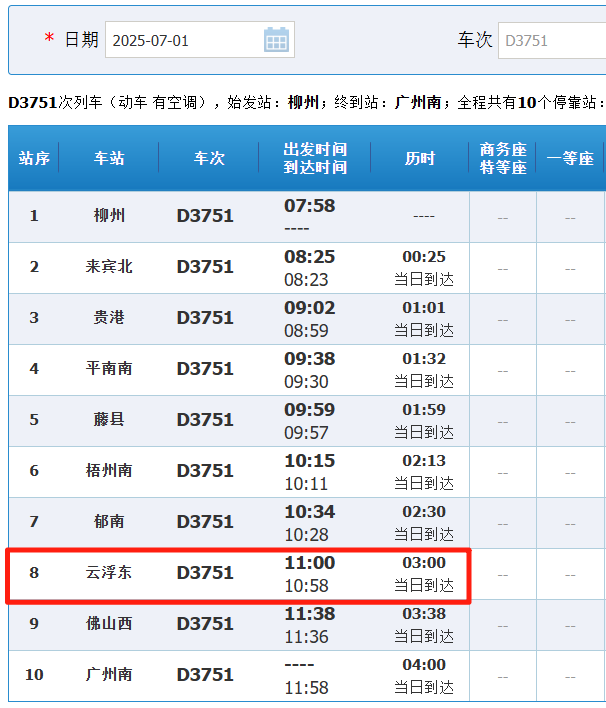Image resolution: width=606 pixels, height=708 pixels.
Task: Select the 来宾北 station name
Action: click(109, 267)
